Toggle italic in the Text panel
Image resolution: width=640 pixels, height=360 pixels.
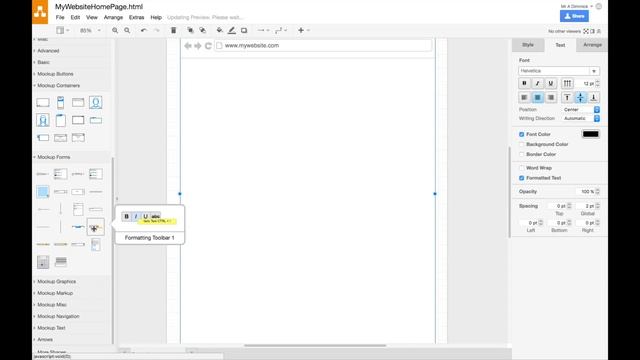click(x=538, y=83)
